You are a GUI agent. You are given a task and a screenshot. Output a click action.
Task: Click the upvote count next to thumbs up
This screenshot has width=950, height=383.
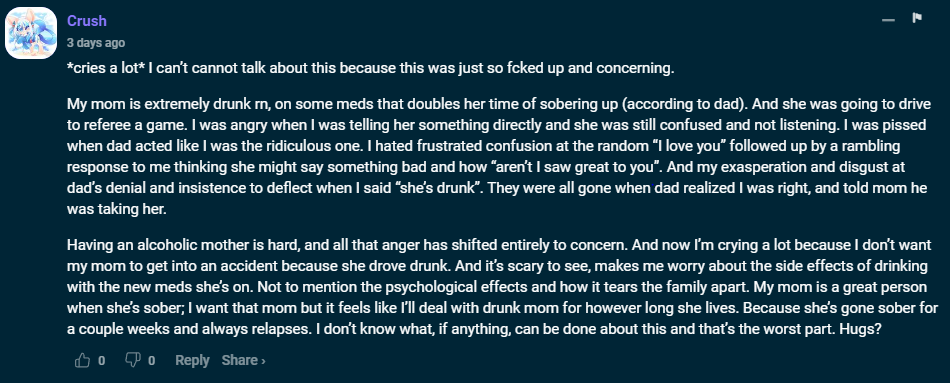[101, 361]
